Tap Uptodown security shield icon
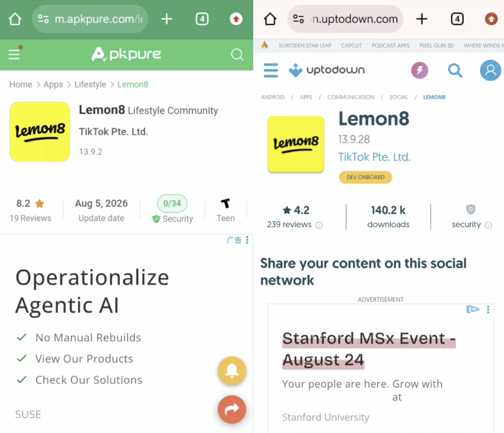Screen dimensions: 504x433 pos(471,210)
